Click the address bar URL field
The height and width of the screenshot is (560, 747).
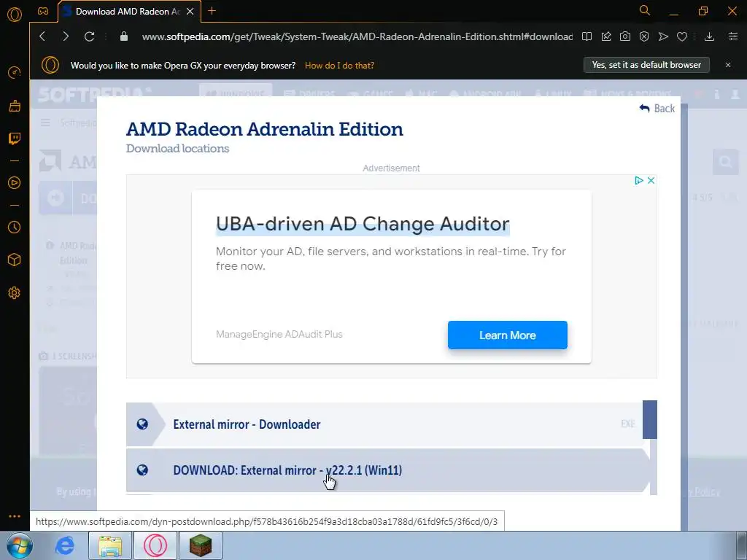(357, 36)
